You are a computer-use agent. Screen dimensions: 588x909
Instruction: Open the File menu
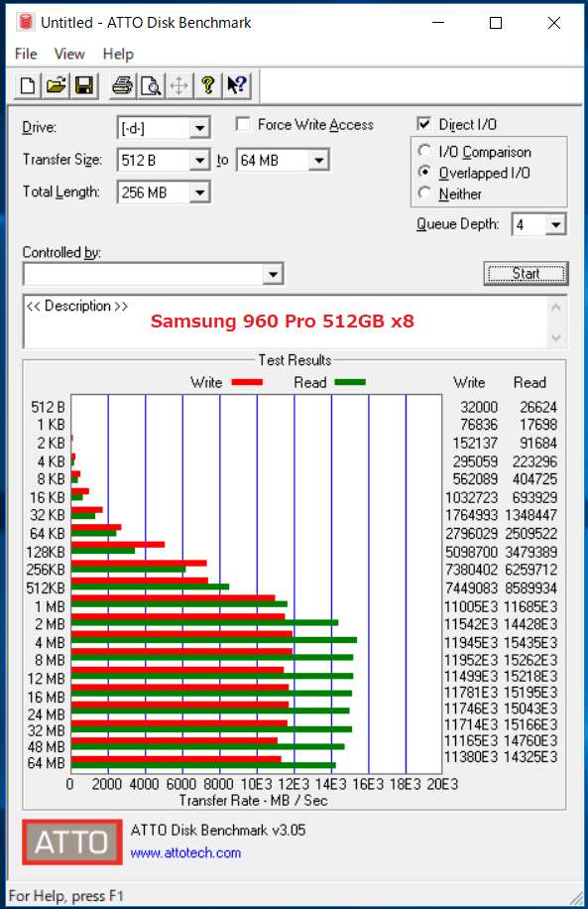26,54
